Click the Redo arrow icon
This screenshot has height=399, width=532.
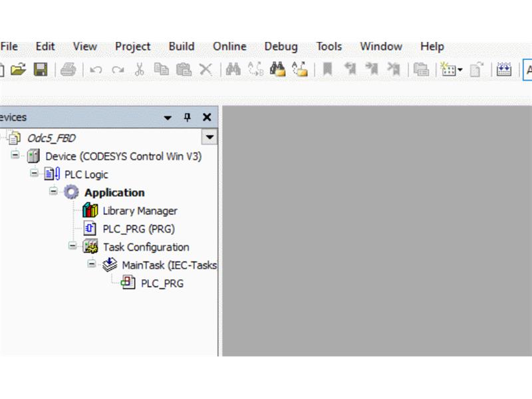click(x=118, y=70)
